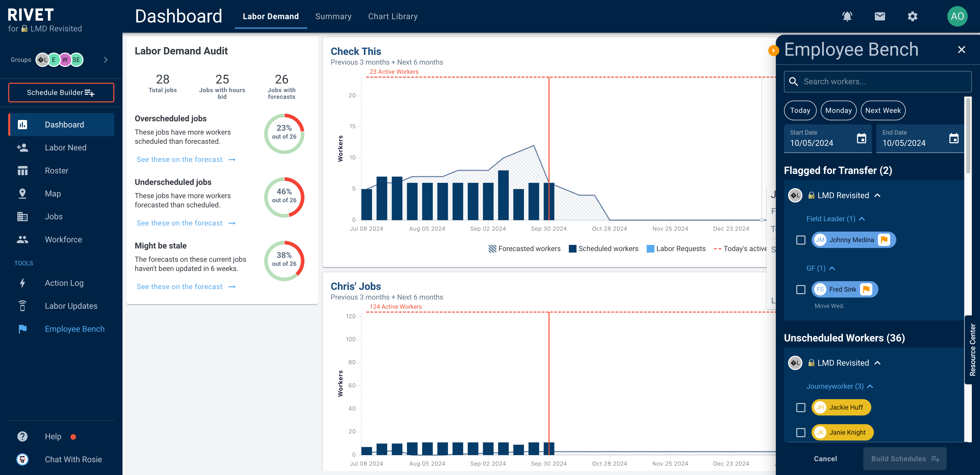Collapse the GF (1) group
The image size is (980, 475).
(x=832, y=268)
